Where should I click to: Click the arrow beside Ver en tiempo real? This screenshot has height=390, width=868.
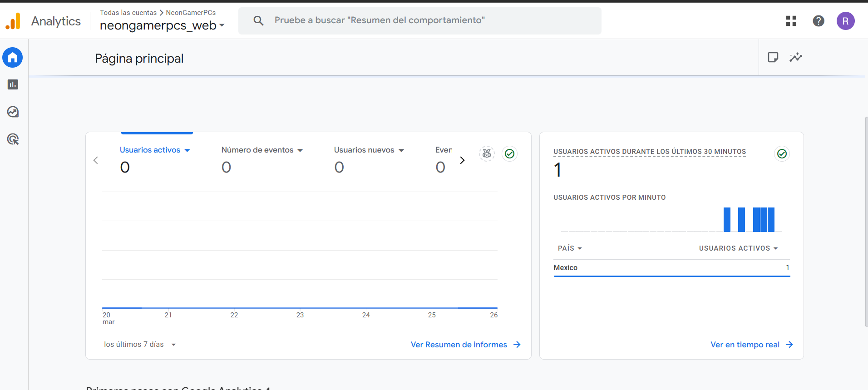click(789, 345)
